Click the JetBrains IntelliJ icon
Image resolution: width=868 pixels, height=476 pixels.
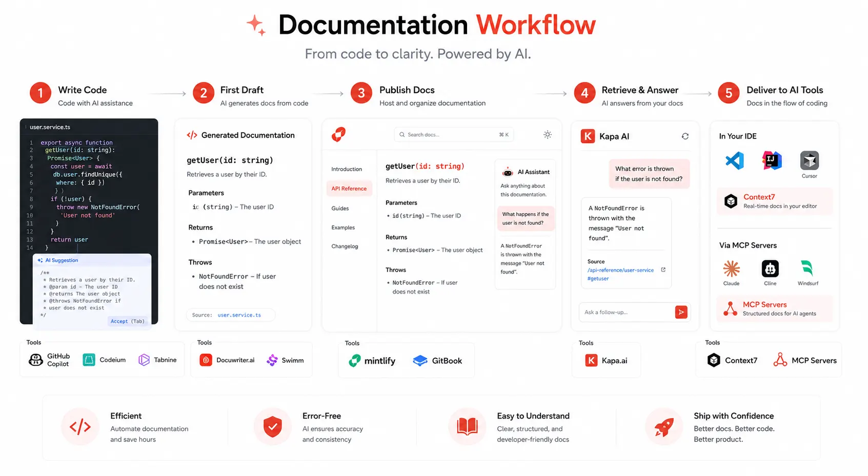[x=772, y=161]
